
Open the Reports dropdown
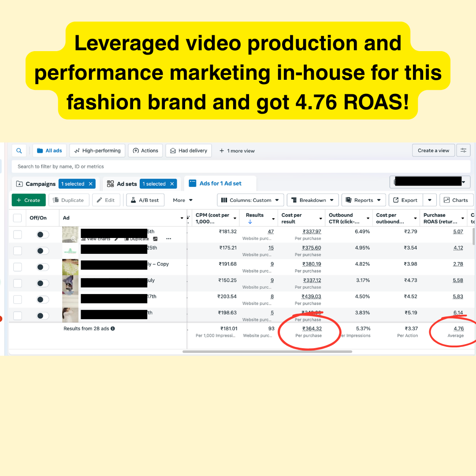click(364, 200)
